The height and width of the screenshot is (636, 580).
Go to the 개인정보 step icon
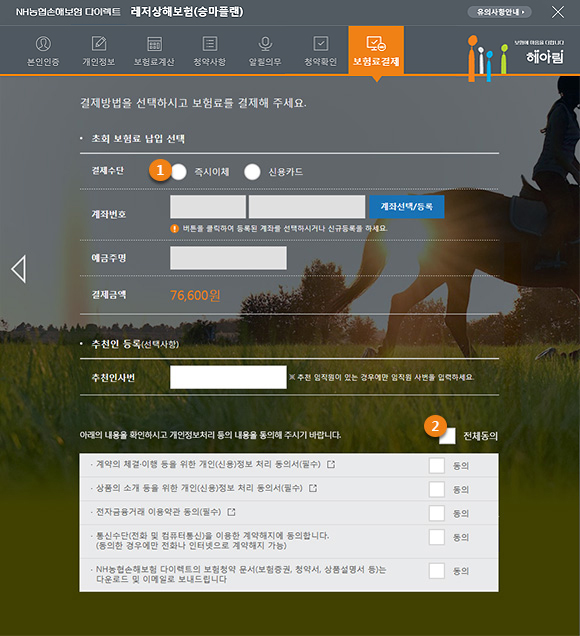pos(99,44)
